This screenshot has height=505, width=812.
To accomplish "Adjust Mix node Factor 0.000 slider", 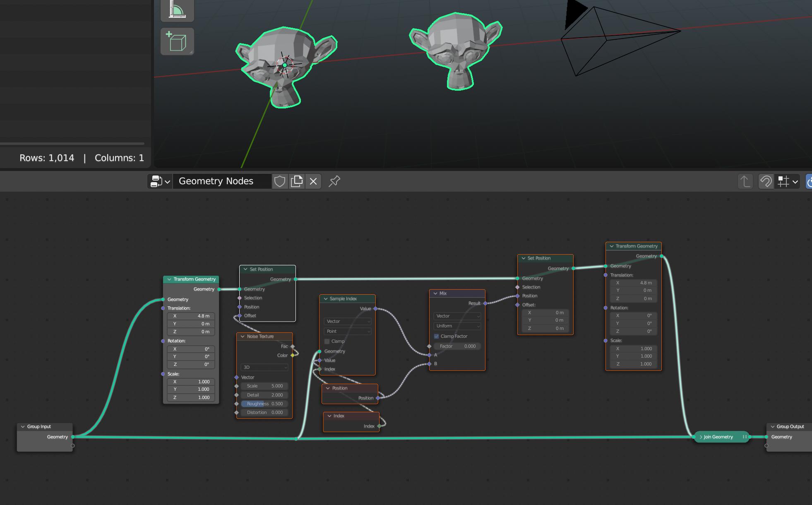I will pos(457,346).
